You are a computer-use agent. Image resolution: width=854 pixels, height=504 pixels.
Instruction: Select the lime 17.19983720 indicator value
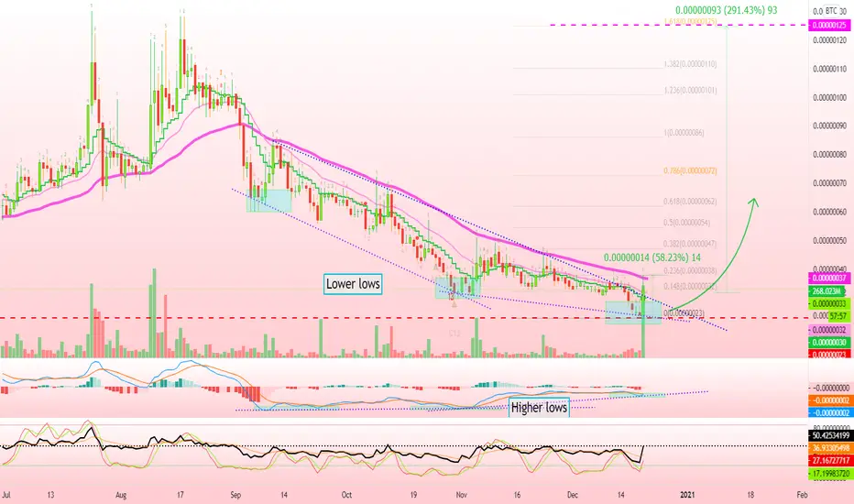(829, 474)
